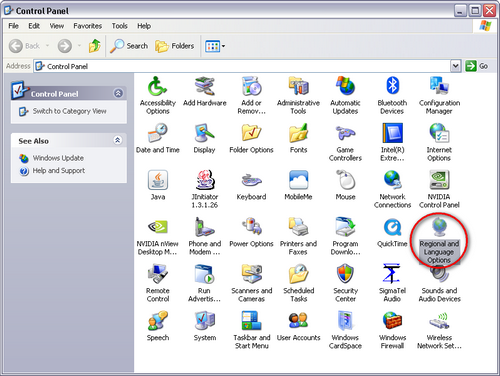The width and height of the screenshot is (500, 376).
Task: Open Internet Options icon
Action: point(439,133)
